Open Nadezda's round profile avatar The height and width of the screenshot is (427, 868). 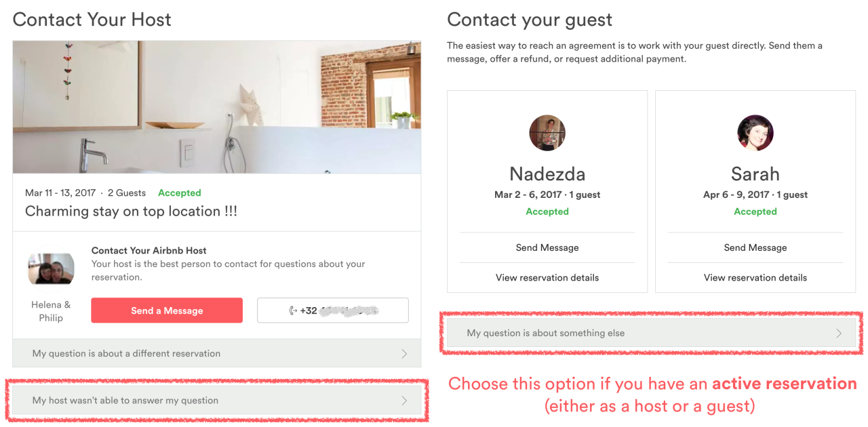coord(547,133)
